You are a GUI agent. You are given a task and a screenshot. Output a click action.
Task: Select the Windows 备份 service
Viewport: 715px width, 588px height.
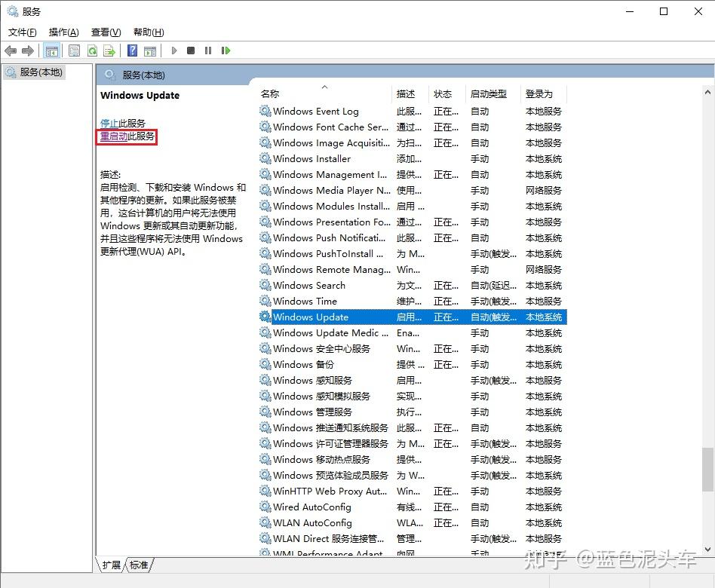[413, 365]
